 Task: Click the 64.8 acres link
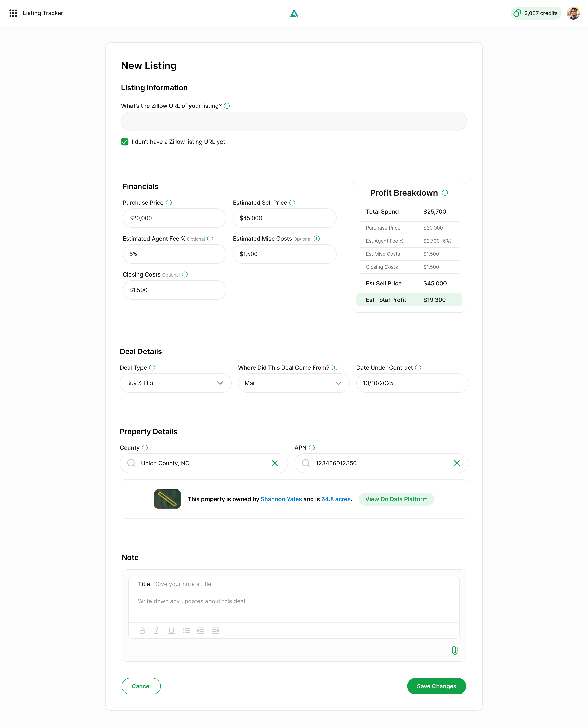point(336,499)
